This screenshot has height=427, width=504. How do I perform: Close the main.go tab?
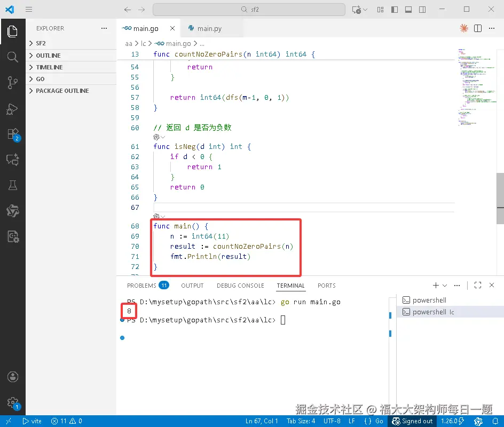point(172,28)
